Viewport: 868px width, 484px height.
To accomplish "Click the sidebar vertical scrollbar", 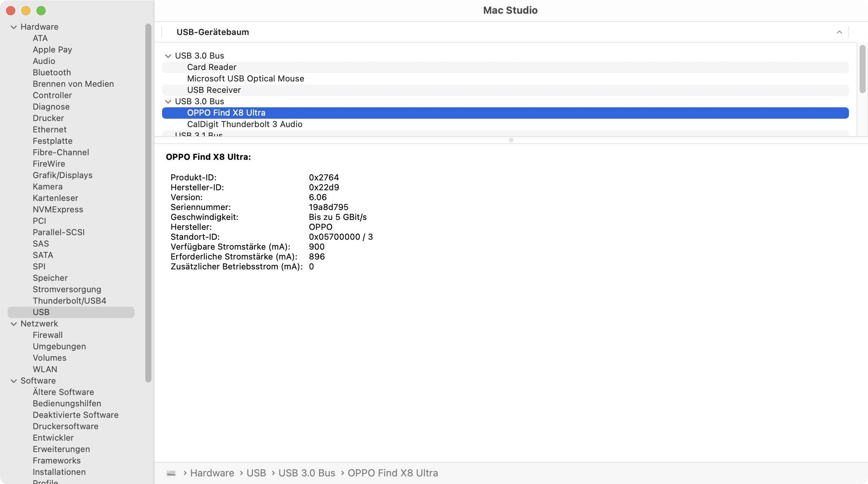I will coord(148,203).
